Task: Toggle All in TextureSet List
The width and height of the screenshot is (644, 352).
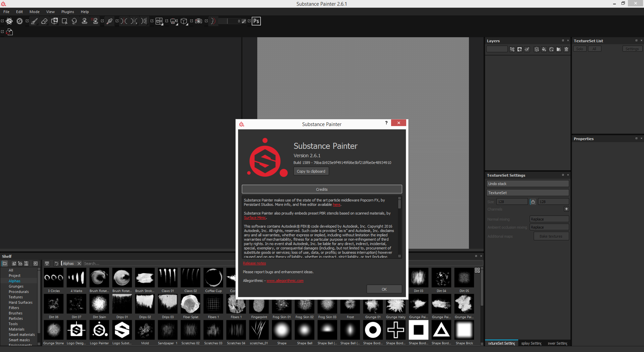Action: 594,49
